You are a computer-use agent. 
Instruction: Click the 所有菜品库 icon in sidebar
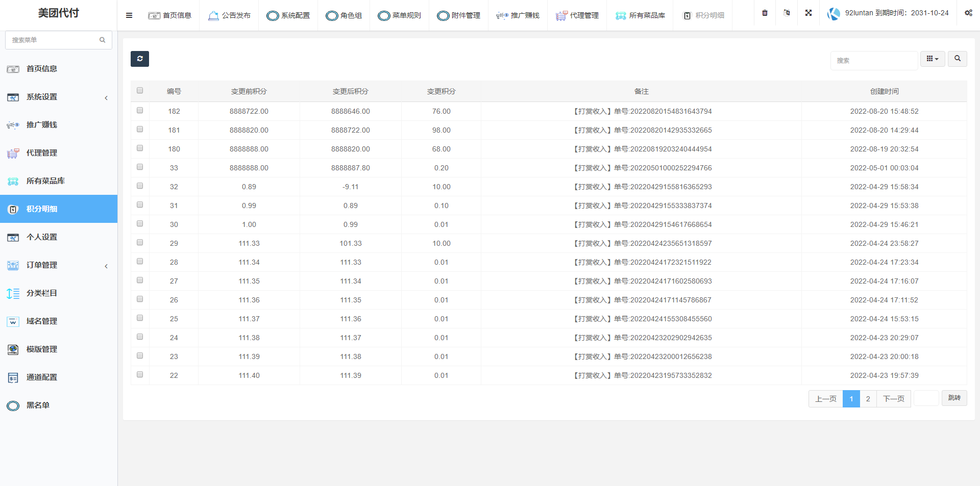coord(13,181)
